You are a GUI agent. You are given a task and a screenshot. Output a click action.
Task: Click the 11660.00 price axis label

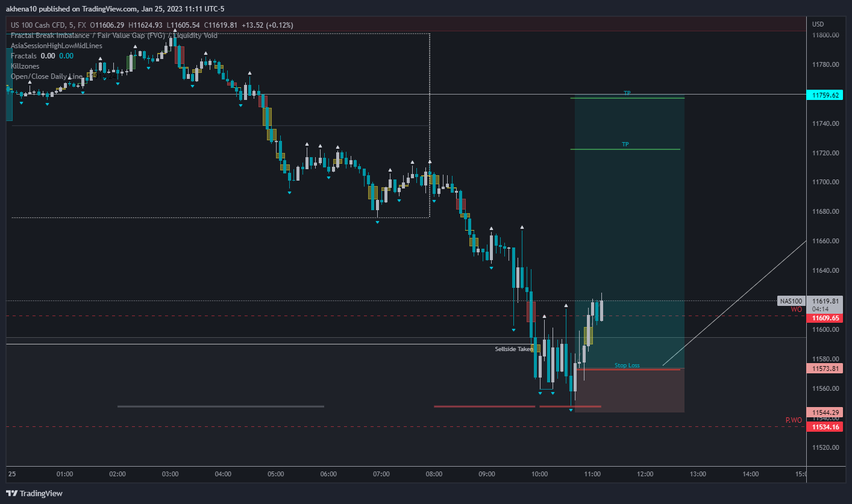coord(827,241)
